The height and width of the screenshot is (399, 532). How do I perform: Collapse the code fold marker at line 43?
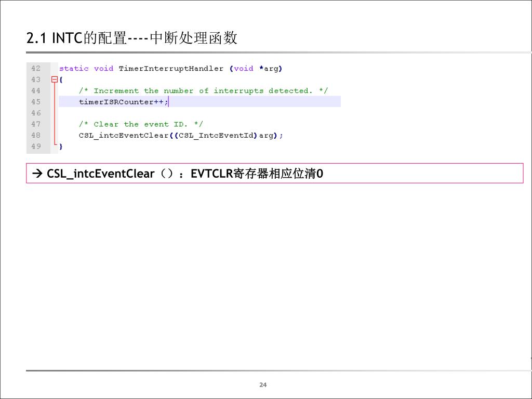[x=54, y=79]
